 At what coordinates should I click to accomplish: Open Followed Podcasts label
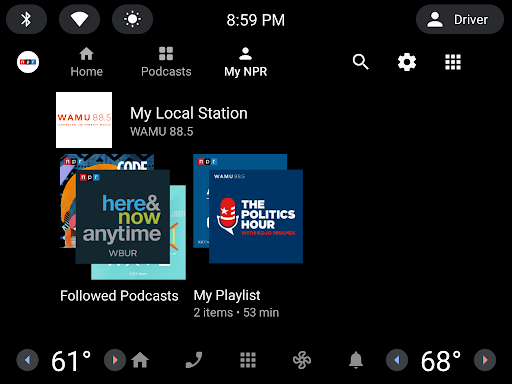coord(119,296)
